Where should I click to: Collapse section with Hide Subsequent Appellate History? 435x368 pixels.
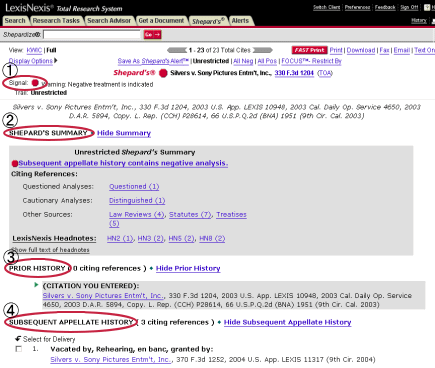(x=287, y=322)
